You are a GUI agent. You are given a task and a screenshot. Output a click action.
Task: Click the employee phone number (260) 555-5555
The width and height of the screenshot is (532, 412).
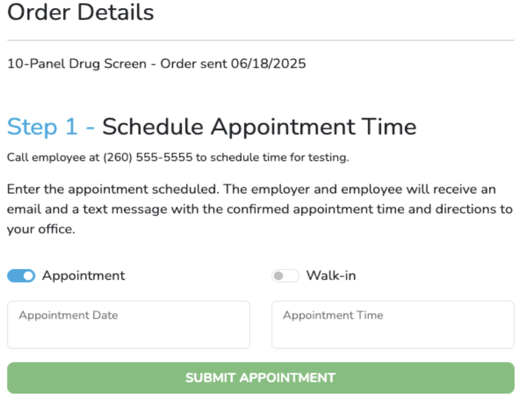148,157
